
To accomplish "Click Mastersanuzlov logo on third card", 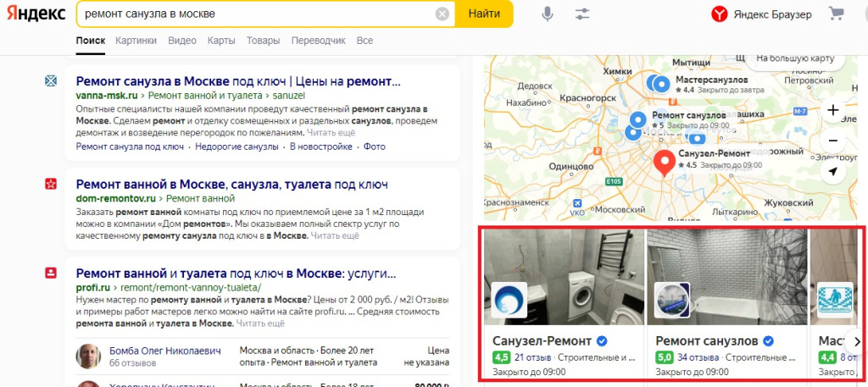I will pos(835,300).
